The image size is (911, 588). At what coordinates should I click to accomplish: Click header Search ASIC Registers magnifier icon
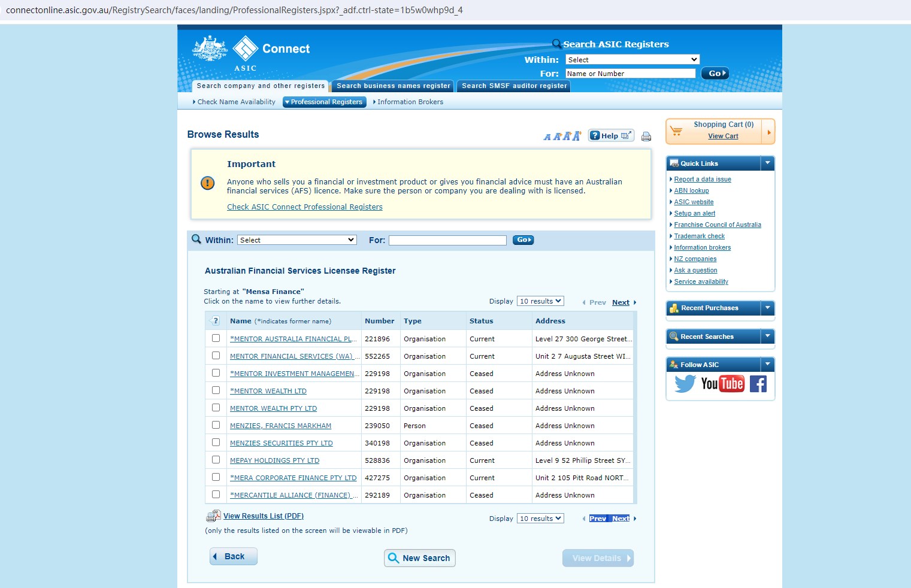click(x=556, y=44)
